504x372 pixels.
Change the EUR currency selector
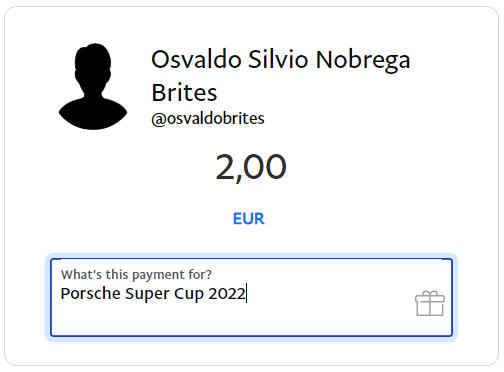tap(249, 219)
